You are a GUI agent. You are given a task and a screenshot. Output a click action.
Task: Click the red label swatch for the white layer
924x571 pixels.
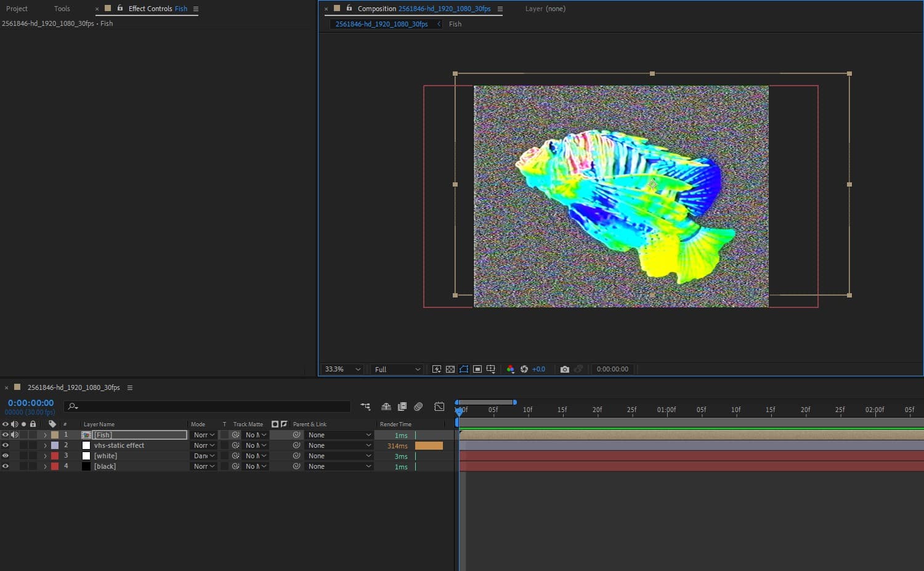55,456
